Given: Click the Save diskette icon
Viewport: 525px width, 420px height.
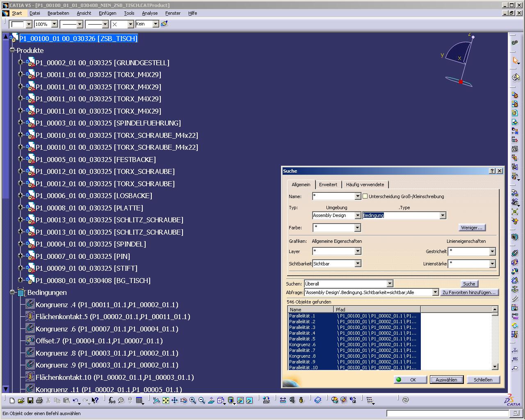Looking at the screenshot, I should [30, 400].
